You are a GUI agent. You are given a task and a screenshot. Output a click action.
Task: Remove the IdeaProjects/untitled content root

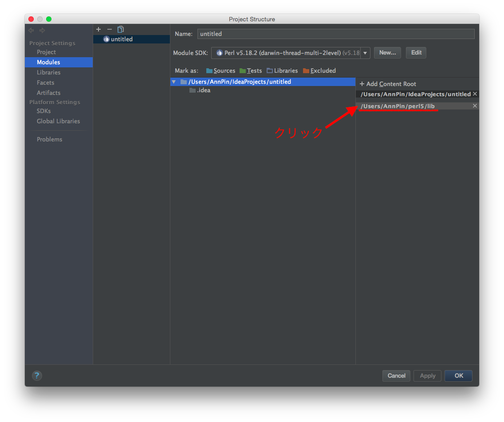point(475,94)
